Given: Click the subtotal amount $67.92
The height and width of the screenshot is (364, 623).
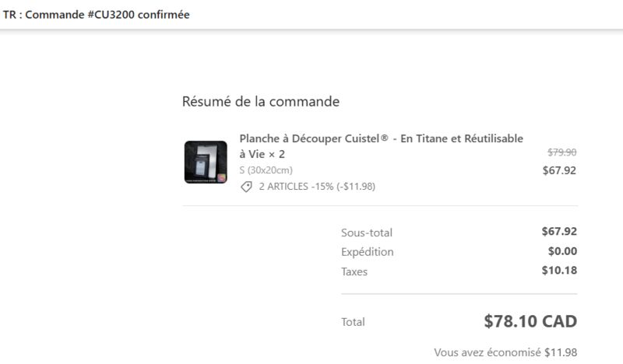Looking at the screenshot, I should [x=559, y=232].
